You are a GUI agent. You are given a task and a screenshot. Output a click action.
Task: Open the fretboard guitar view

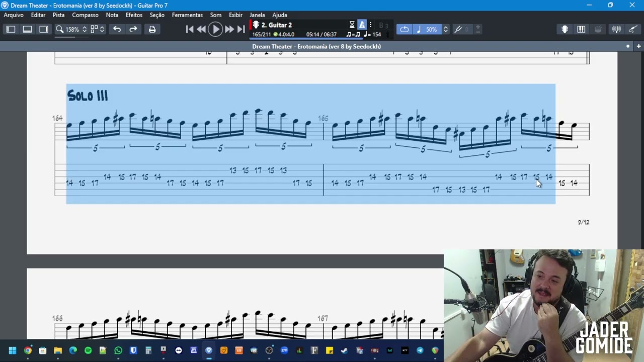[x=565, y=29]
